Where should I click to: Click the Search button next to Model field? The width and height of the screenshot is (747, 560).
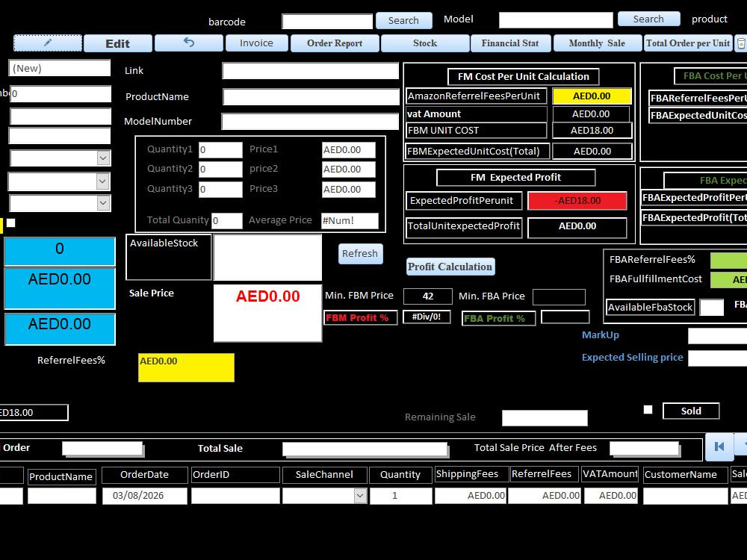[648, 19]
